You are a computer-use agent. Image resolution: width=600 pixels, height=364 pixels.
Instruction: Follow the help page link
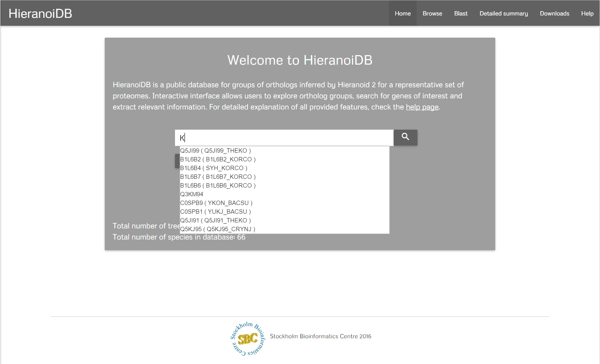coord(422,107)
